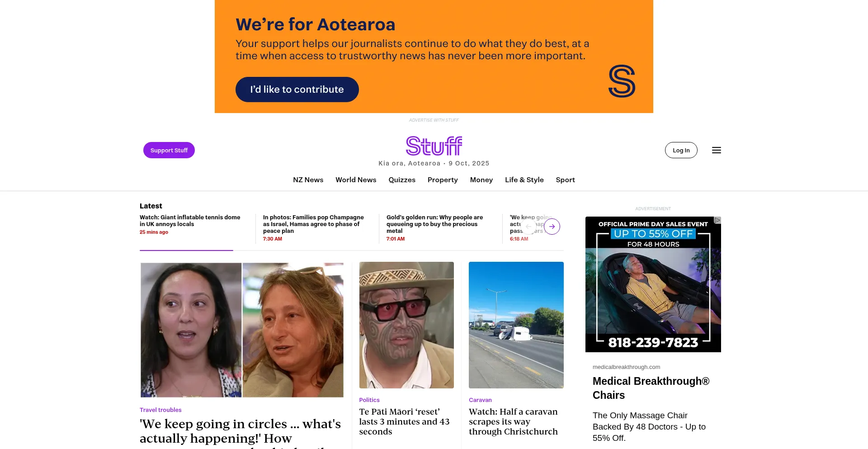The image size is (868, 449).
Task: Open Te Pāti Māori 'reset' article headline
Action: (x=404, y=421)
